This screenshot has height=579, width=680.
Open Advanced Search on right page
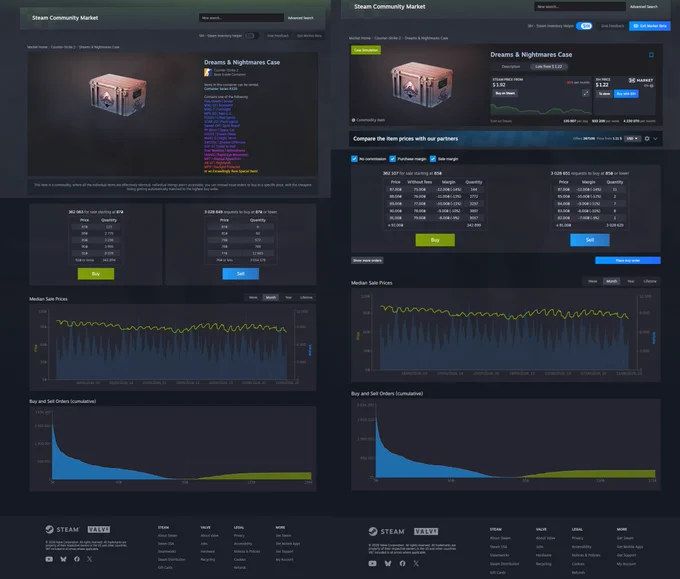(644, 7)
